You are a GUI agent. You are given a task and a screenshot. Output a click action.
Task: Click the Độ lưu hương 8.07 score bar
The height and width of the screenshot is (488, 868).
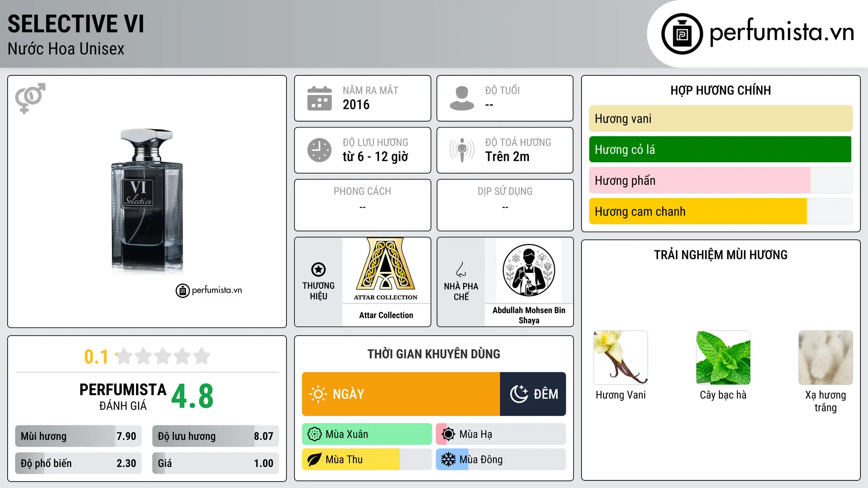[216, 436]
